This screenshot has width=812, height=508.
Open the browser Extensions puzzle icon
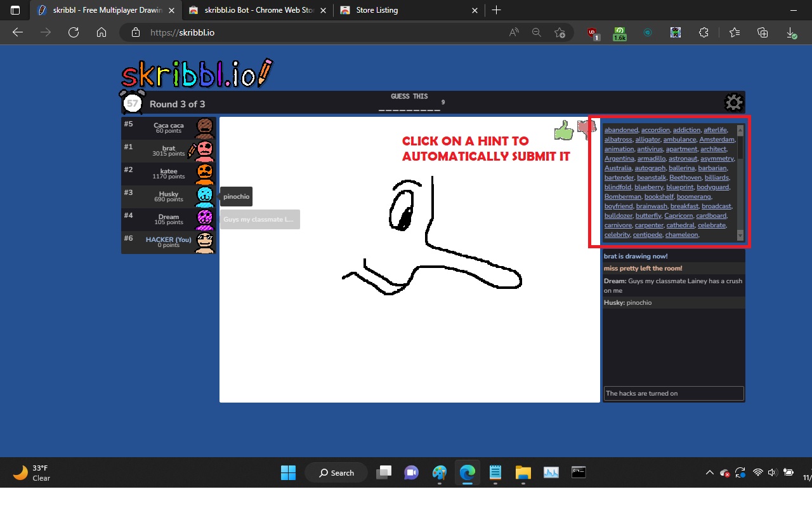click(x=704, y=32)
